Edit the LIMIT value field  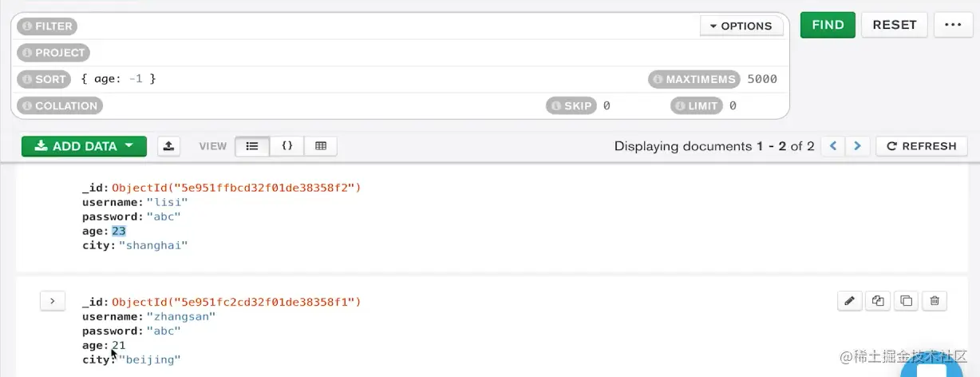[x=754, y=105]
